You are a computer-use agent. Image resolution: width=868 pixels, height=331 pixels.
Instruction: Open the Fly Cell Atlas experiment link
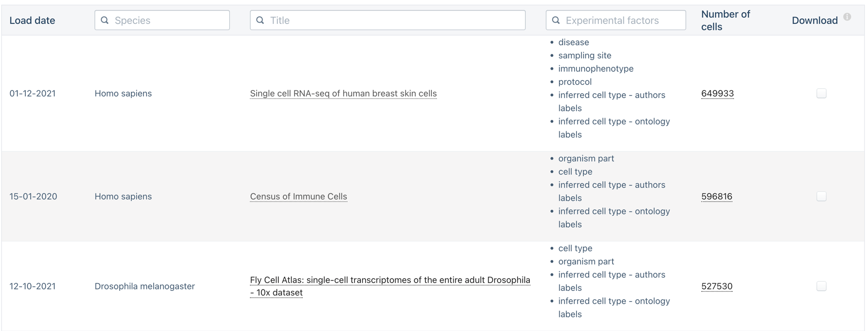point(390,280)
